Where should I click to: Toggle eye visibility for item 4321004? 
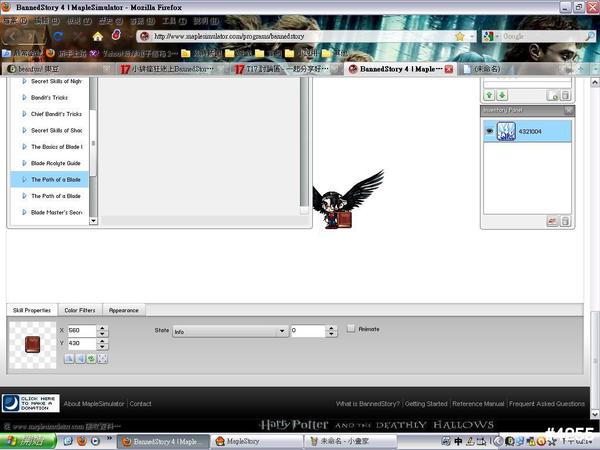[490, 131]
